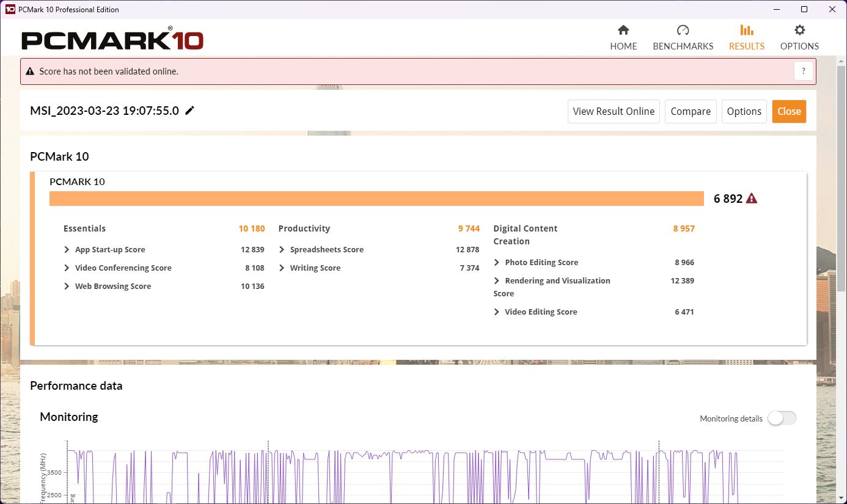Expand the Writing Score row
Screen dimensions: 847x504
click(282, 268)
